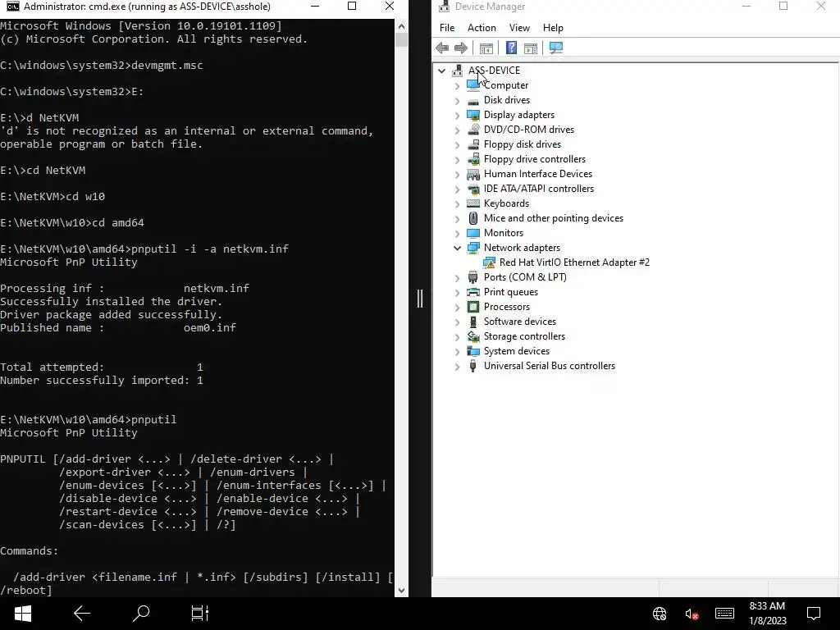The height and width of the screenshot is (630, 840).
Task: Select Red Hat VirtIO Ethernet Adapter #2
Action: 574,262
